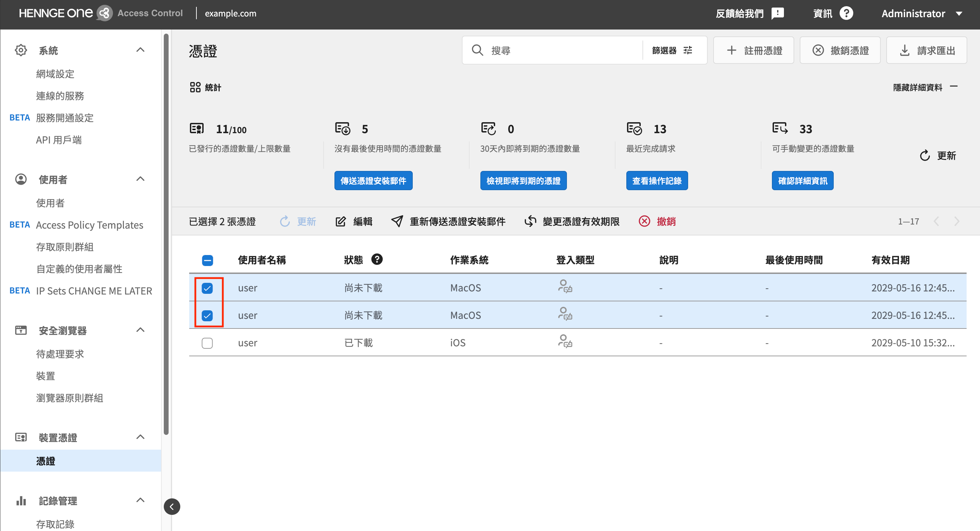Open 連線的服務 in the sidebar
Viewport: 980px width, 531px height.
coord(60,96)
